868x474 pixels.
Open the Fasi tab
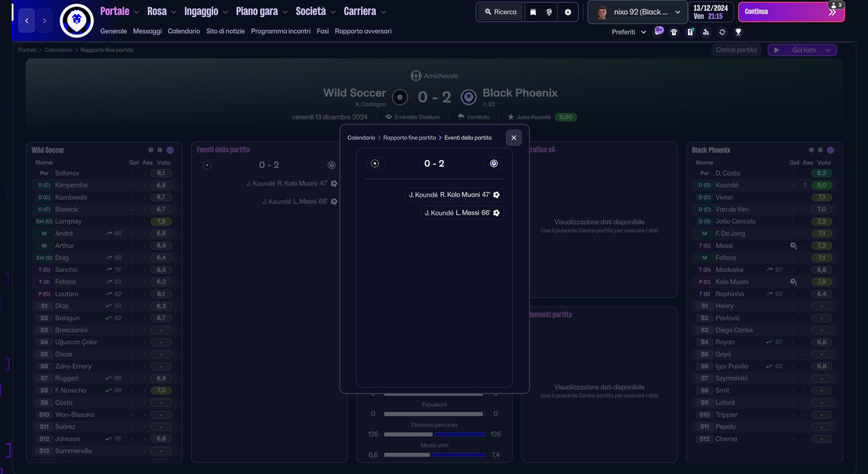tap(322, 31)
